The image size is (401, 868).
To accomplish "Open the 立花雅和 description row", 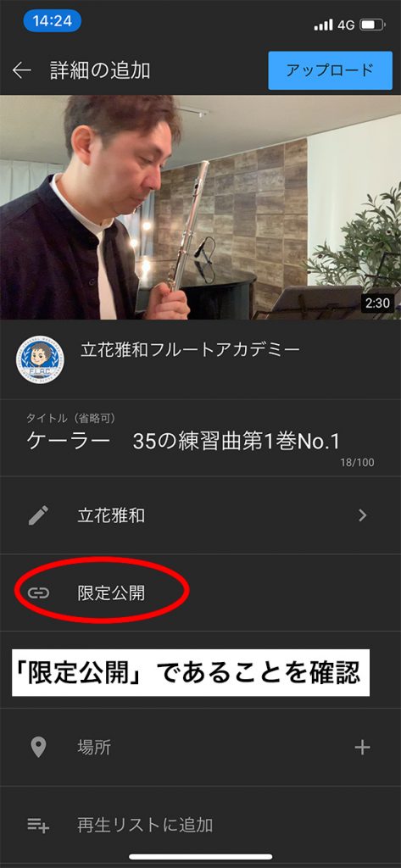I will pos(200,515).
